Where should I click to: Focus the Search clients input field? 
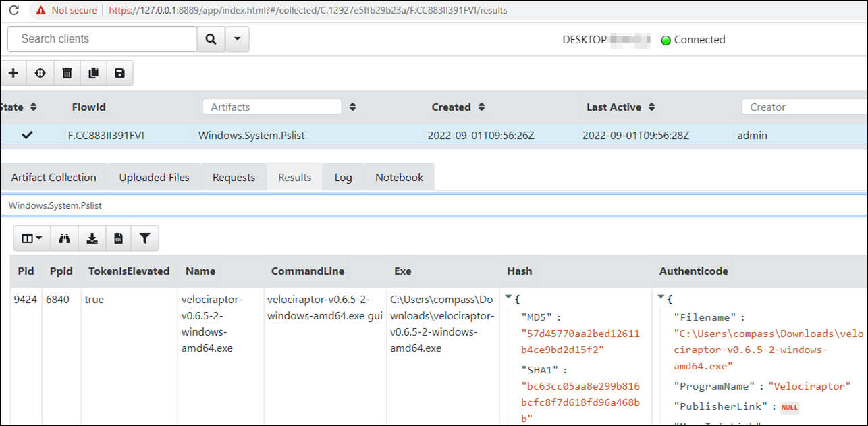103,39
